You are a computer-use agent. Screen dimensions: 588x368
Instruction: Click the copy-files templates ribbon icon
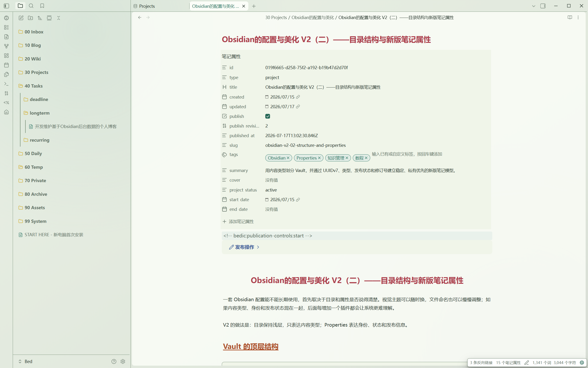click(7, 75)
